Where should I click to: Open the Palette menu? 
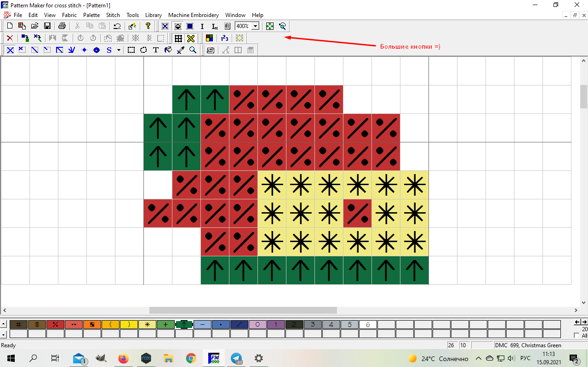[91, 15]
